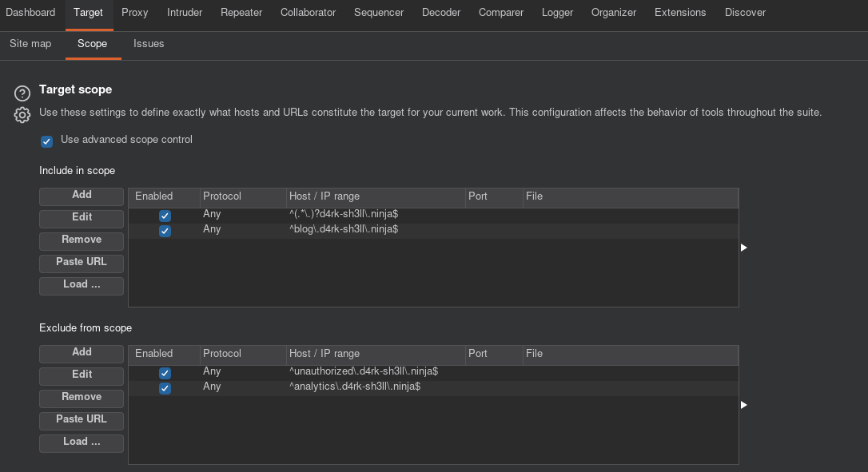The image size is (868, 472).
Task: Sort include table by Host / IP range
Action: pyautogui.click(x=376, y=196)
